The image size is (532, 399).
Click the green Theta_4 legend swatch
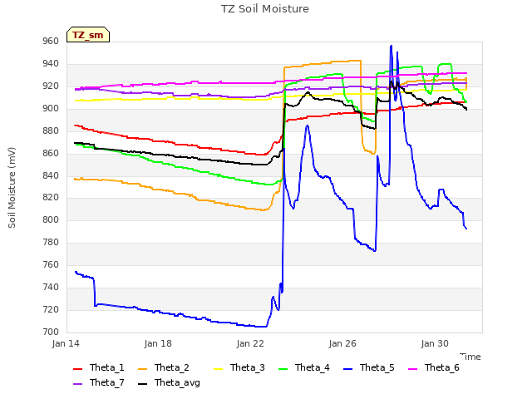tap(283, 369)
